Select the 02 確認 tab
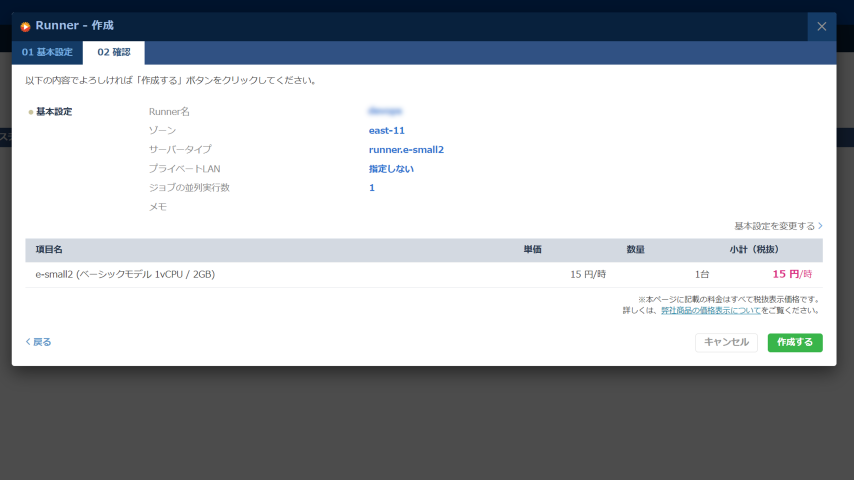 pyautogui.click(x=114, y=52)
